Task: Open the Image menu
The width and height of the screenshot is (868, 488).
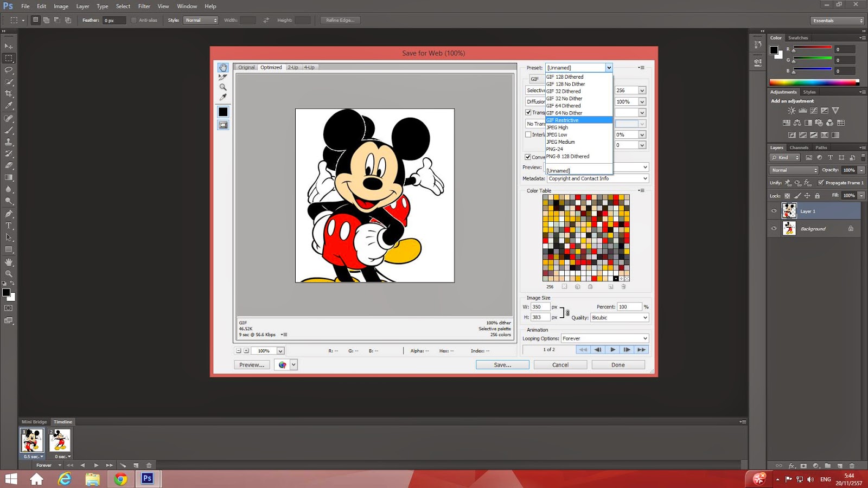Action: click(61, 7)
